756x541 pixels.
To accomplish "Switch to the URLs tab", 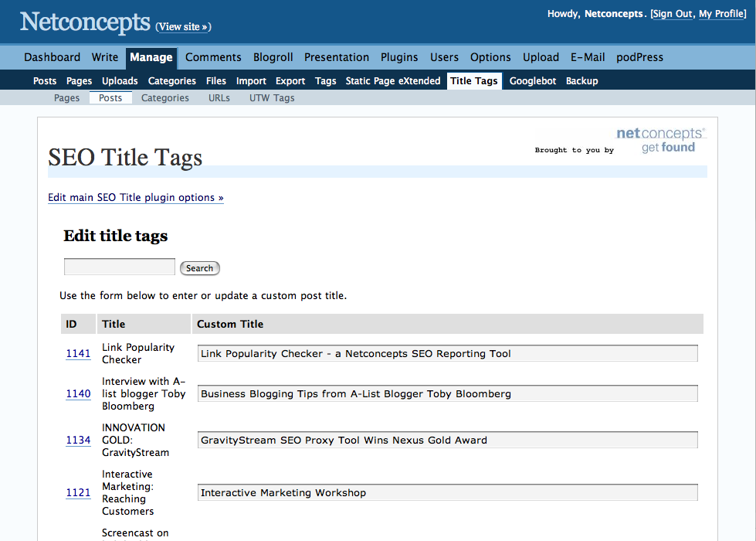I will [x=219, y=98].
